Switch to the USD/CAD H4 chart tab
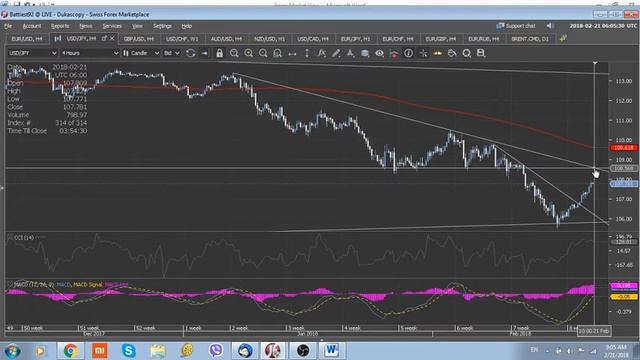 pos(313,39)
